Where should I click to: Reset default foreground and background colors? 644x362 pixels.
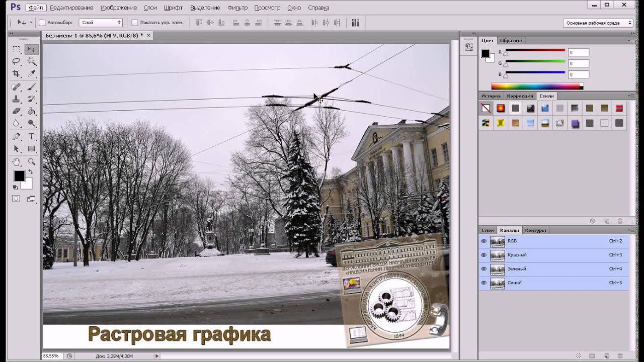coord(15,188)
